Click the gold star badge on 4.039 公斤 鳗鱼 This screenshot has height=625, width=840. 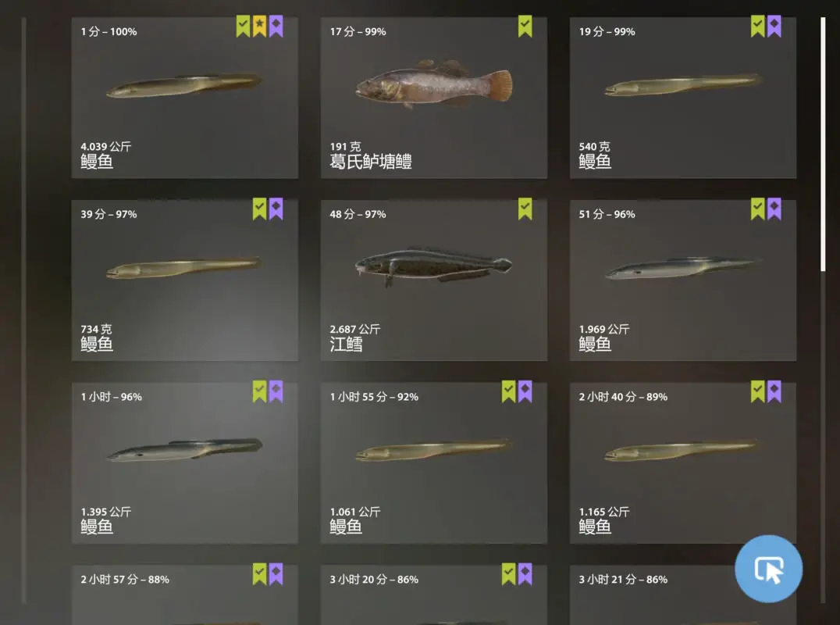coord(259,27)
